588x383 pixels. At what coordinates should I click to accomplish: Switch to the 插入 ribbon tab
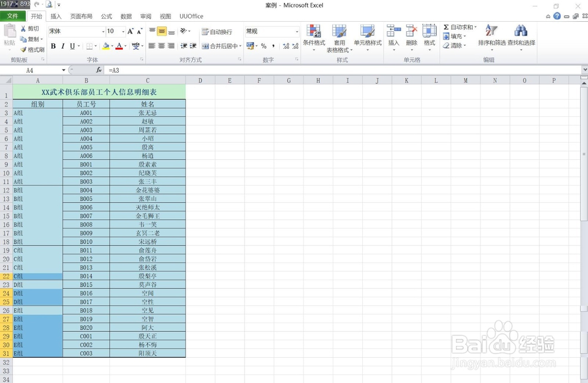pyautogui.click(x=56, y=16)
